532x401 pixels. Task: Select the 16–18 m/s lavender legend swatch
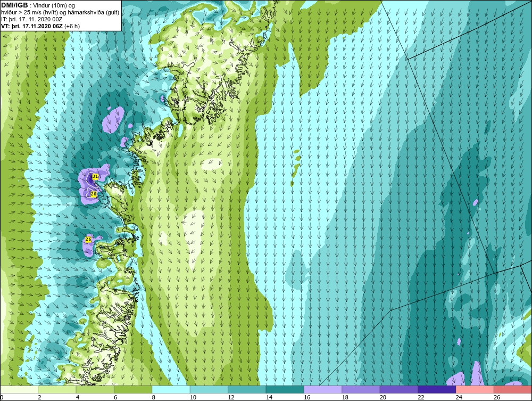click(x=323, y=389)
